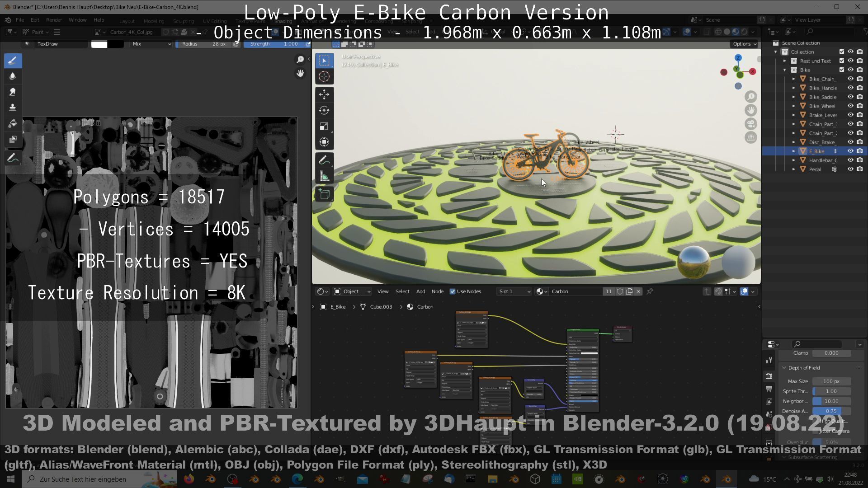Open the File menu
This screenshot has width=868, height=488.
tap(20, 20)
